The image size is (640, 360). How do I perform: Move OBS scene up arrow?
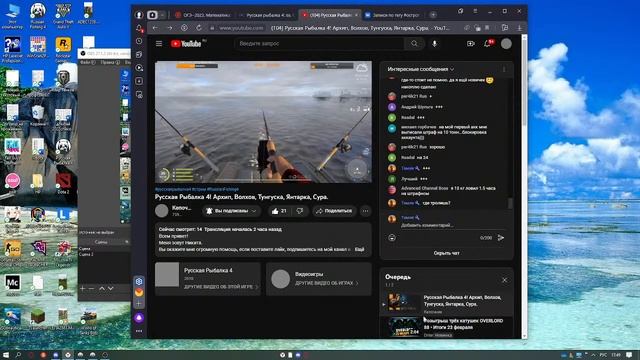pyautogui.click(x=102, y=289)
